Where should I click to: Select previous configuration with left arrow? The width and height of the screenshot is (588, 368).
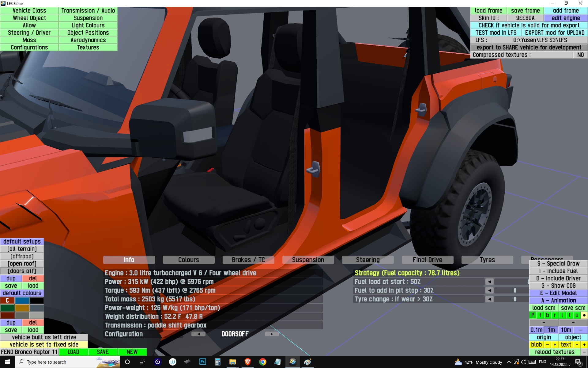(198, 334)
